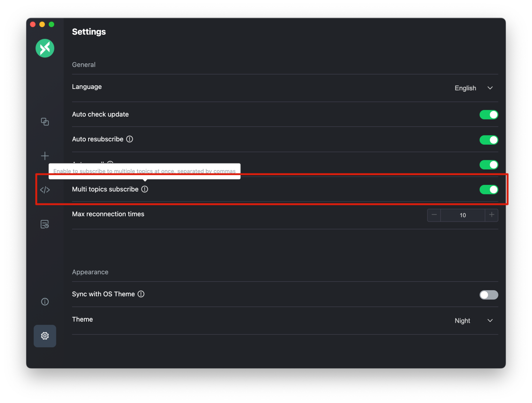This screenshot has width=532, height=403.
Task: Click the info icon beside Sync with OS Theme
Action: pos(141,294)
